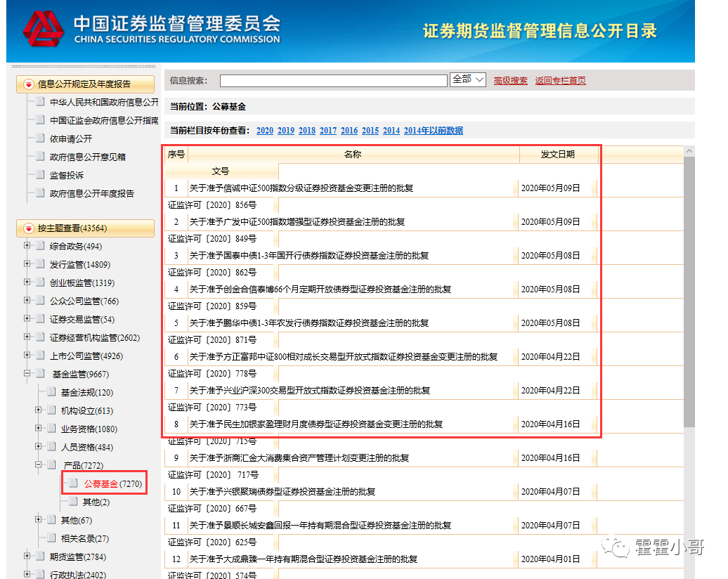Open 关于准予兴业沪深300交易型开放式指数 approval
The image size is (728, 579).
pyautogui.click(x=310, y=391)
